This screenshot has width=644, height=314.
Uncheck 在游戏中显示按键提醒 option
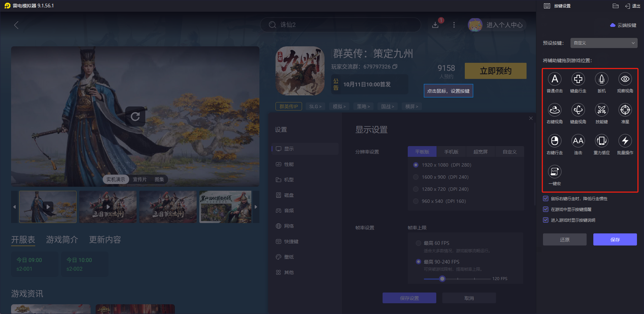[545, 209]
